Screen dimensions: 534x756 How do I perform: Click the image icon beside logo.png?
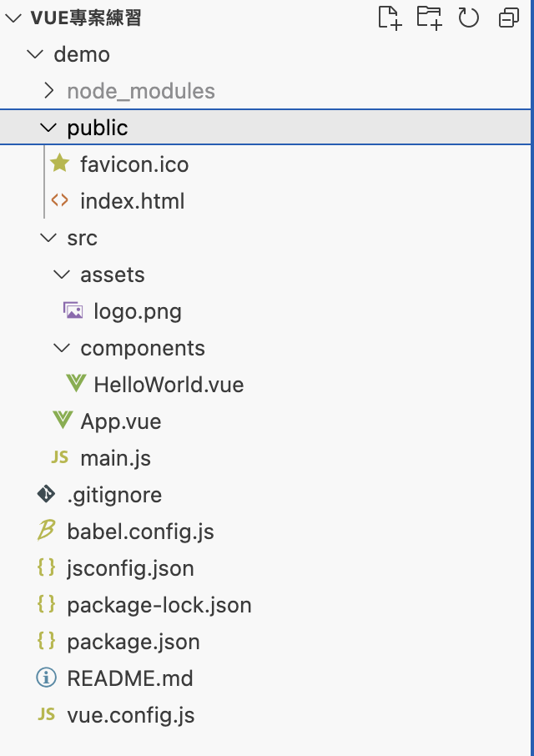[73, 311]
